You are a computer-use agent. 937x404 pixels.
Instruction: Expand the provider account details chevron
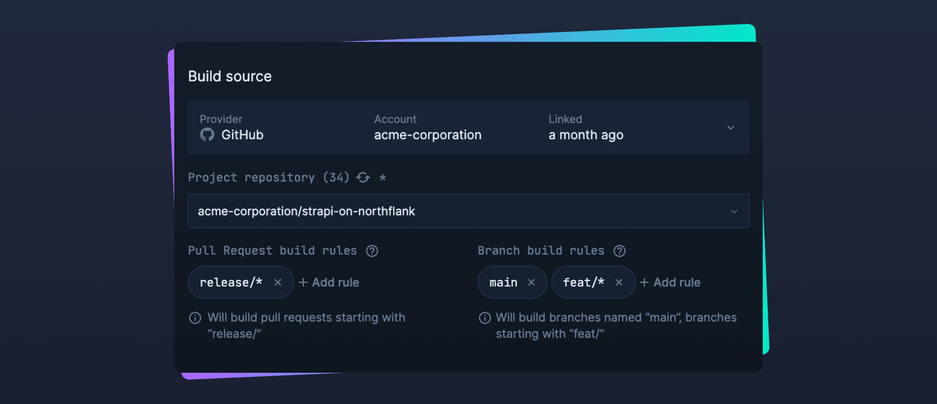click(x=730, y=127)
